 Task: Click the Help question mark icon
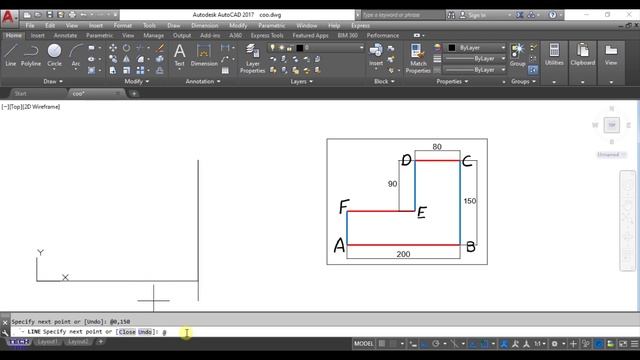(x=552, y=15)
